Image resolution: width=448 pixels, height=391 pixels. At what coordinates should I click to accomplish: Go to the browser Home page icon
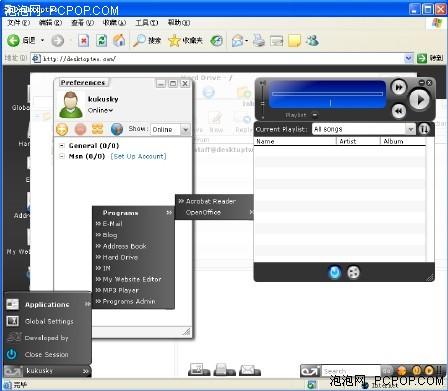pyautogui.click(x=119, y=41)
